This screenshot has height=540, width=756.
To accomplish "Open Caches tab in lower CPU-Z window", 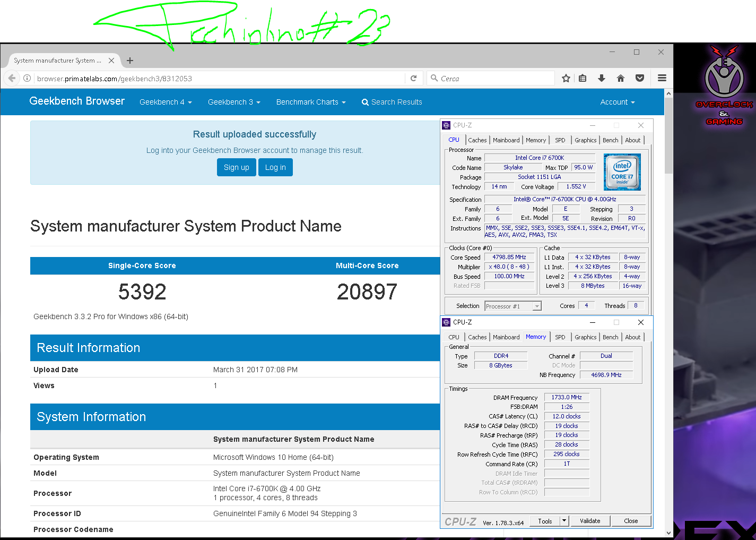I will pos(477,337).
